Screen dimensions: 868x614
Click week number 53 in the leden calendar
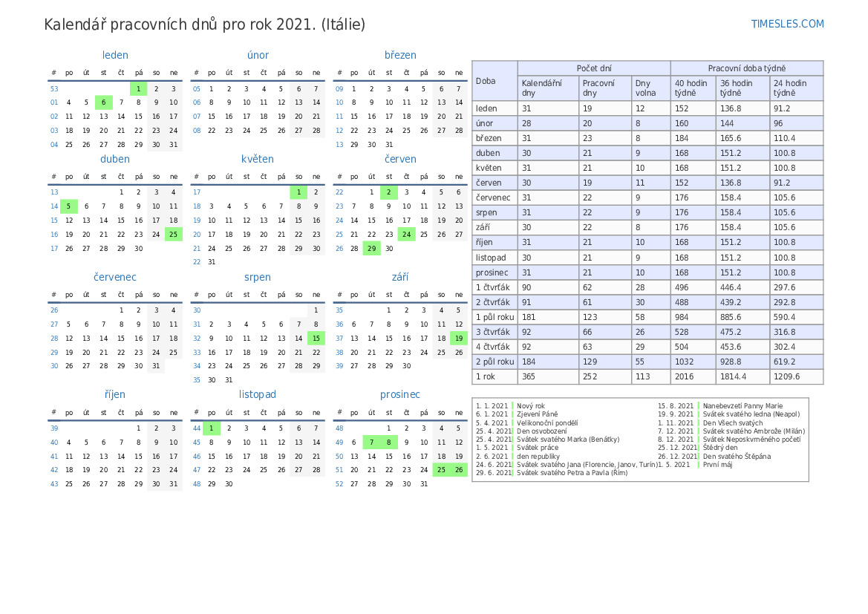[x=54, y=88]
